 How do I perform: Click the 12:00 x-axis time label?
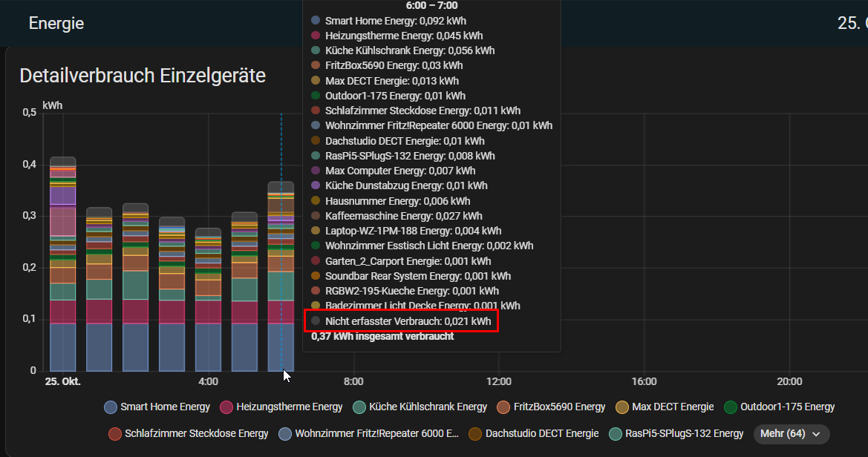[499, 382]
